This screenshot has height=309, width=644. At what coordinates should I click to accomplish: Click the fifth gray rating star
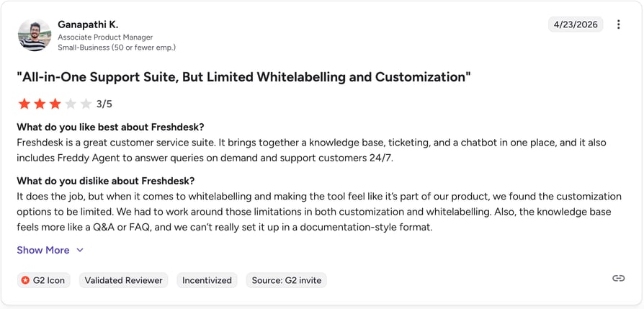coord(86,104)
